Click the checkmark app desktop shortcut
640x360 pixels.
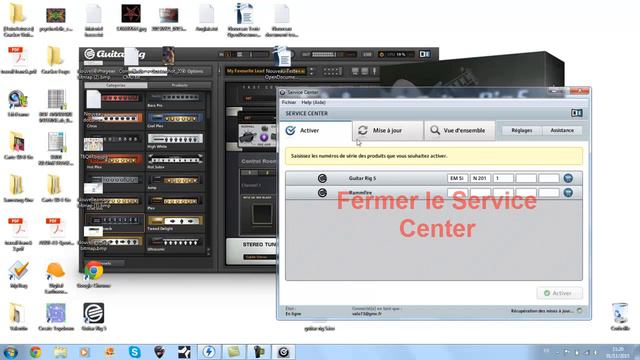tap(18, 274)
